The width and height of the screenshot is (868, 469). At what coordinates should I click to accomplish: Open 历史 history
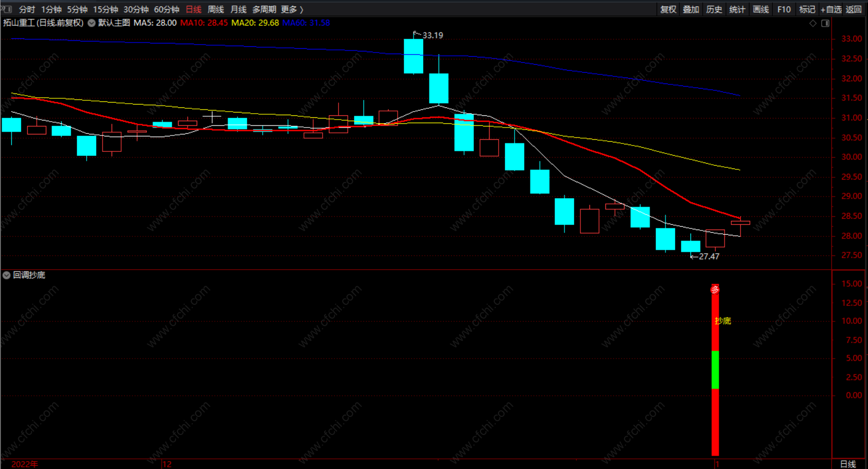714,10
